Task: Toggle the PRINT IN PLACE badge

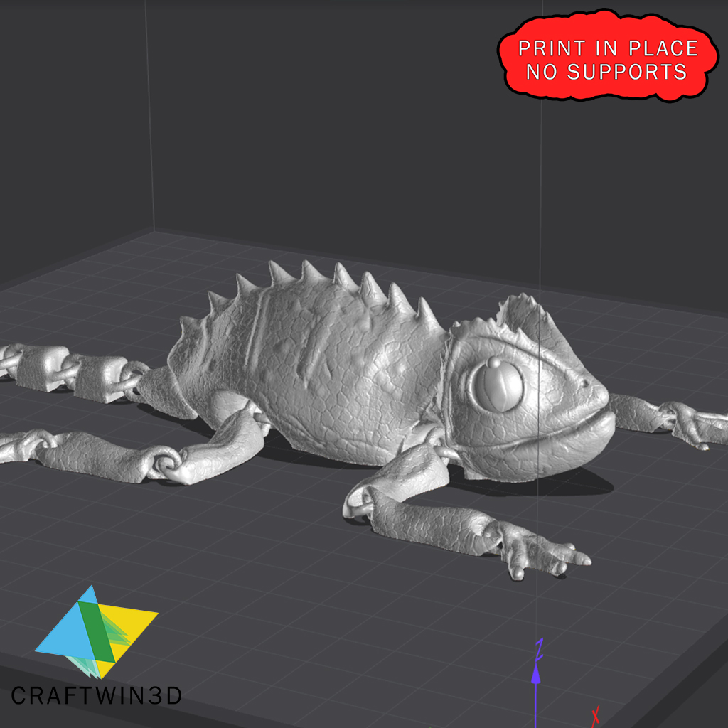Action: coord(604,50)
